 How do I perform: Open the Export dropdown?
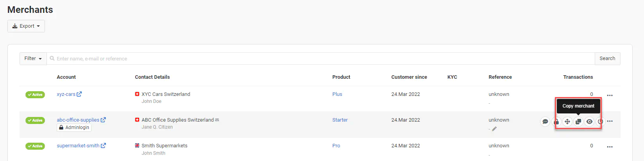pyautogui.click(x=26, y=26)
